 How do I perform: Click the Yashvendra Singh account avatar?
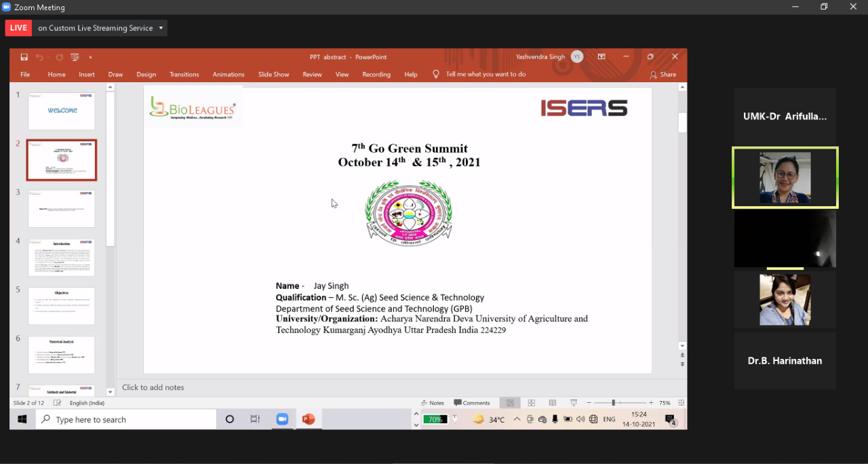577,57
